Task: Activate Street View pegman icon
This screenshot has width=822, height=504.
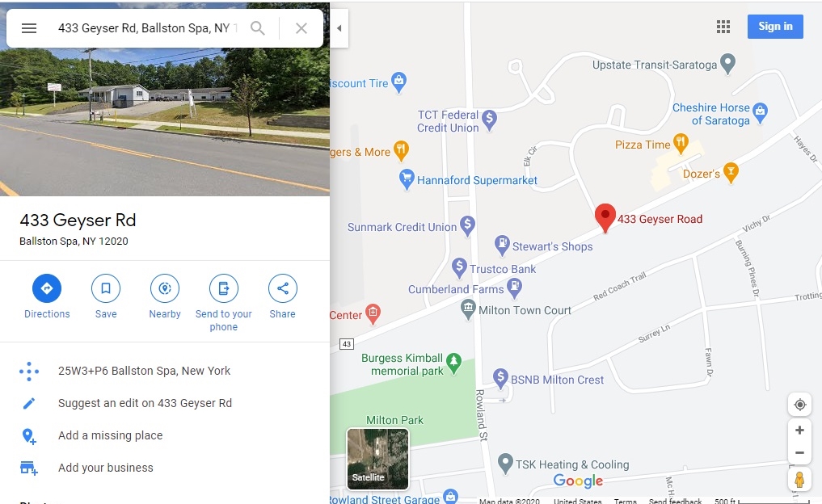Action: pyautogui.click(x=799, y=480)
